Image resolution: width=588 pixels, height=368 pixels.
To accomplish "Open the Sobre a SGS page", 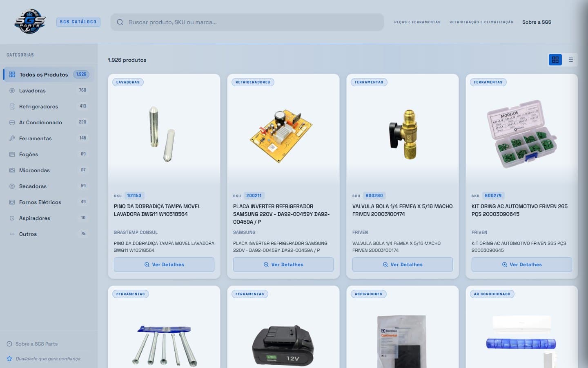I will tap(537, 22).
